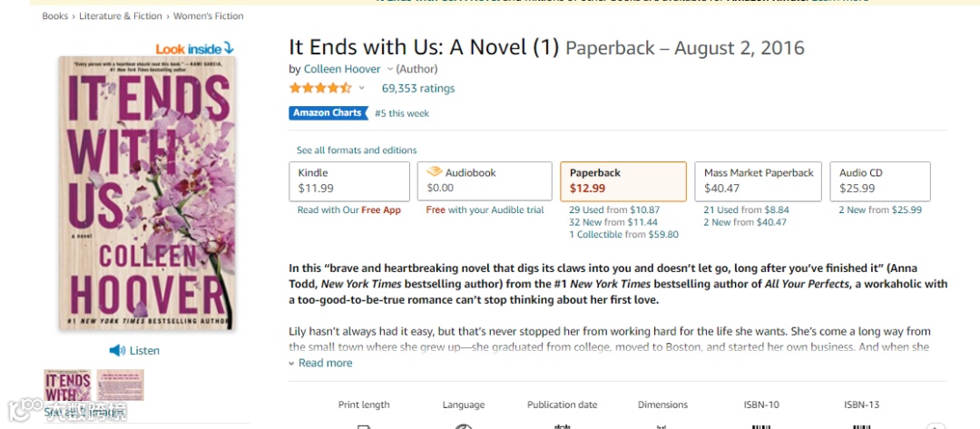This screenshot has width=980, height=429.
Task: Select the Audiobook format option
Action: click(x=485, y=180)
